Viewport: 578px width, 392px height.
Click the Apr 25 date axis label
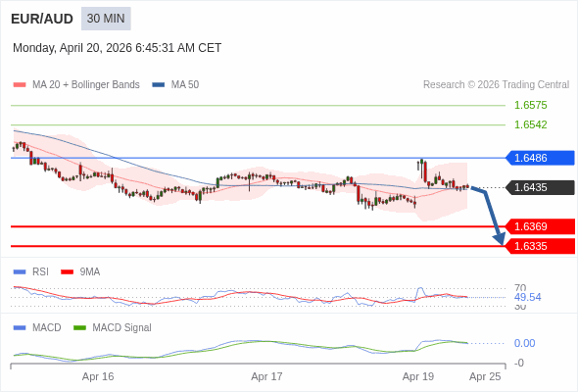[485, 376]
